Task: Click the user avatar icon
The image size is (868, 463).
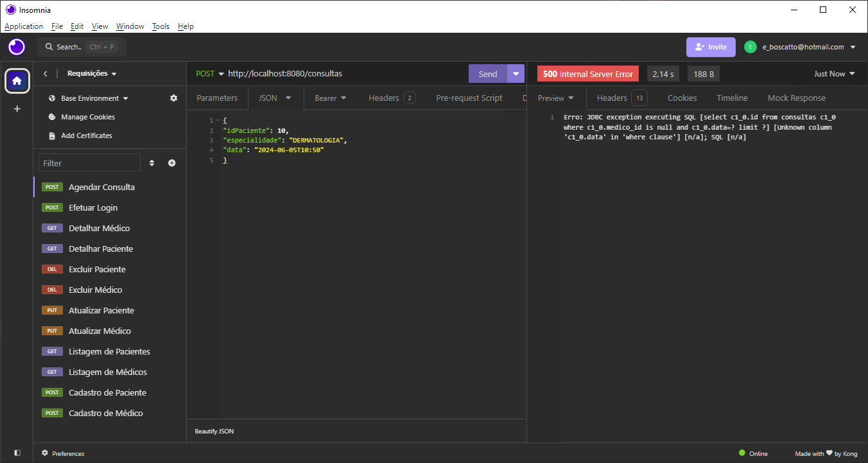Action: [x=751, y=47]
